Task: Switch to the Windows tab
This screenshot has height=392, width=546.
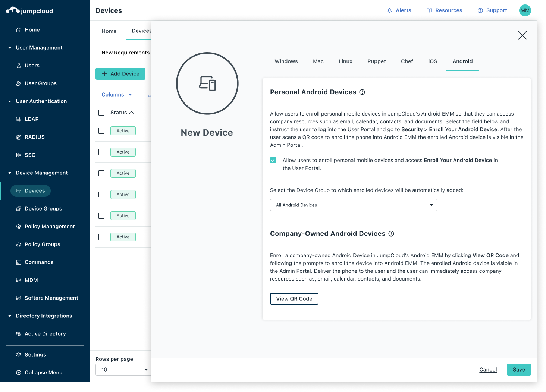Action: click(x=286, y=61)
